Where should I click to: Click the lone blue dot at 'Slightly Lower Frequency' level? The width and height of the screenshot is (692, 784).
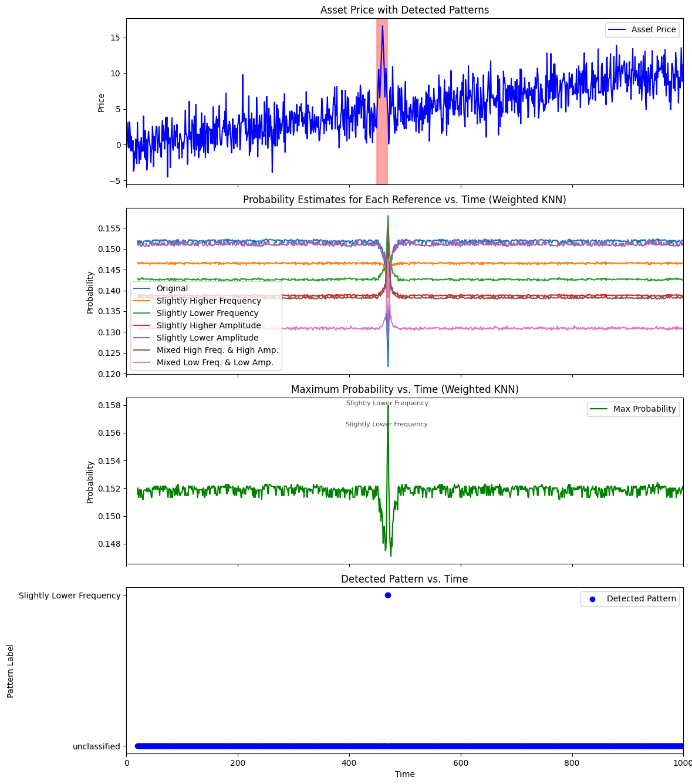point(388,595)
